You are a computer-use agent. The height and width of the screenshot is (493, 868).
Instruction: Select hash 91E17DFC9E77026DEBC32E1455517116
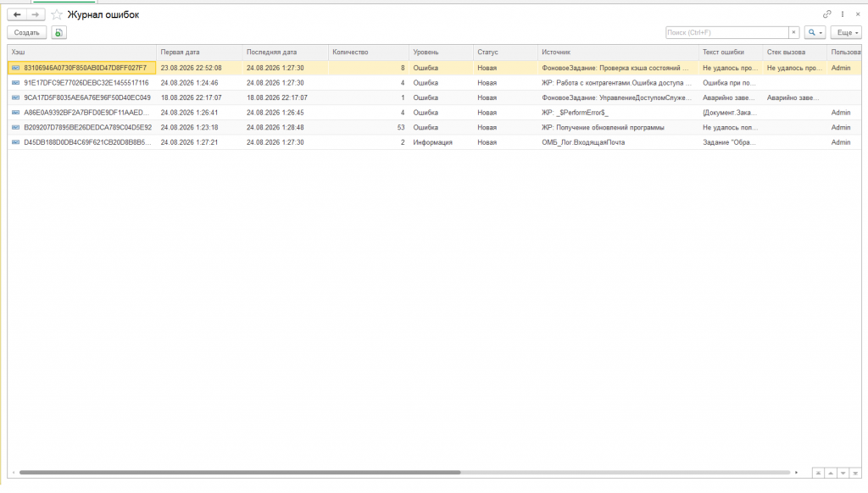click(x=86, y=83)
